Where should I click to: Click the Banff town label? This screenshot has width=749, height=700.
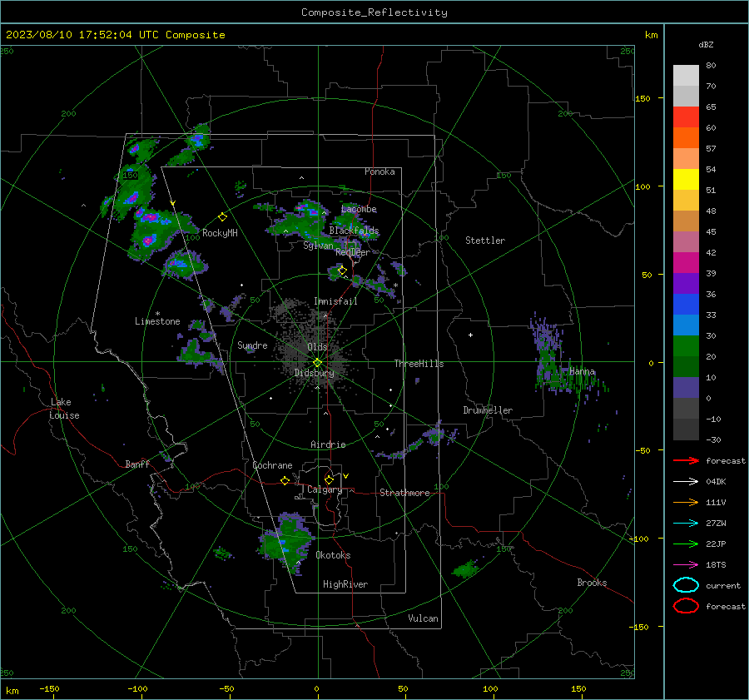[137, 464]
